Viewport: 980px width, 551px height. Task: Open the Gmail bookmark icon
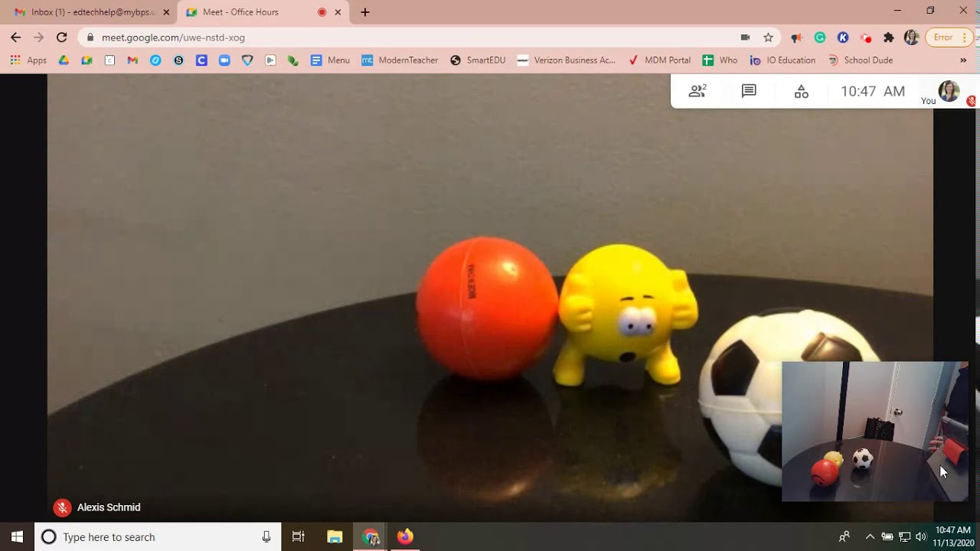pyautogui.click(x=133, y=60)
